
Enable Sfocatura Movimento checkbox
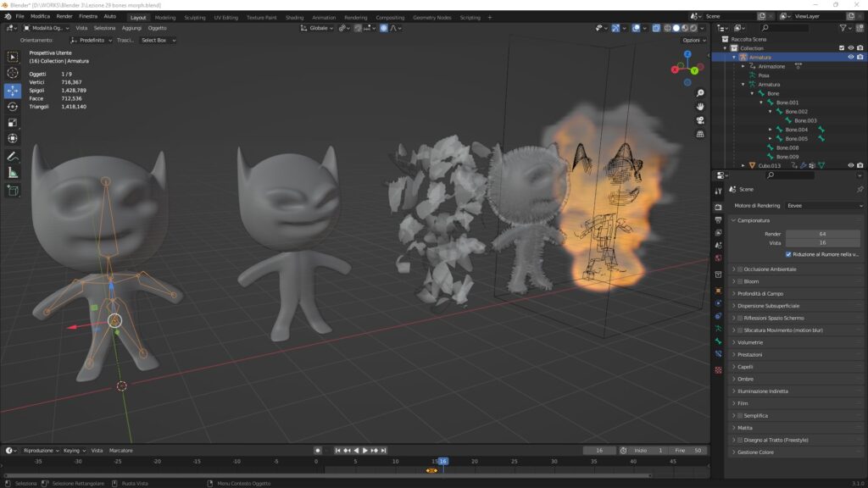click(740, 330)
